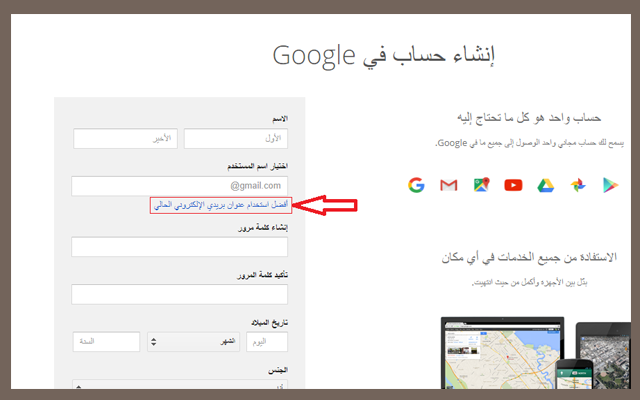Click the confirm password field
This screenshot has width=640, height=400.
[180, 294]
